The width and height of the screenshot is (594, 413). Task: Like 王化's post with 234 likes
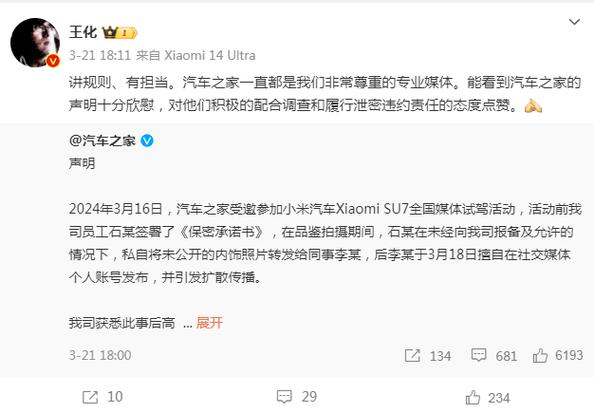[473, 397]
